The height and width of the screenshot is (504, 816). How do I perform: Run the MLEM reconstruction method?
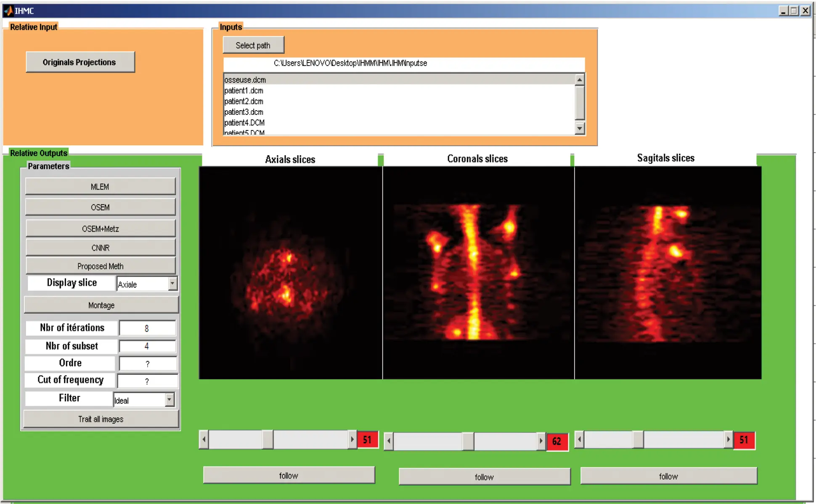pyautogui.click(x=101, y=186)
